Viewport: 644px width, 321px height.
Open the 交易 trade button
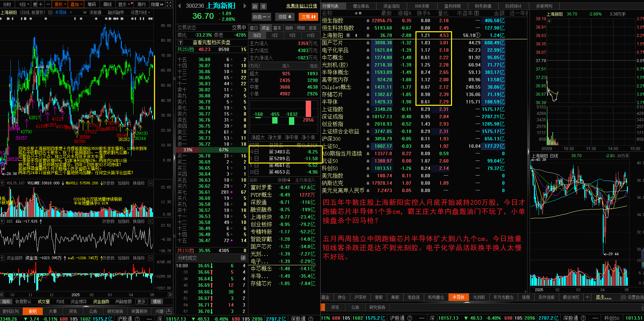coord(308,16)
